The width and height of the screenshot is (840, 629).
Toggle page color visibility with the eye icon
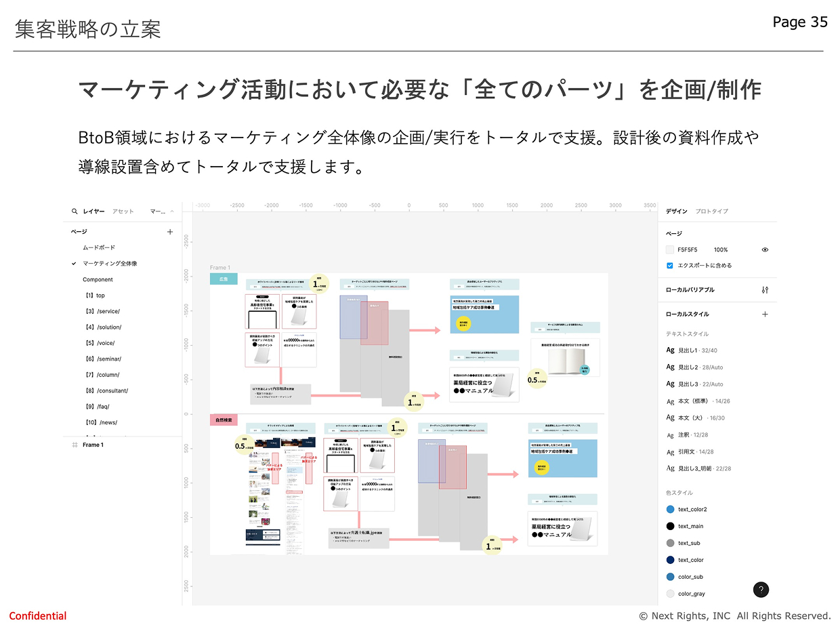765,249
